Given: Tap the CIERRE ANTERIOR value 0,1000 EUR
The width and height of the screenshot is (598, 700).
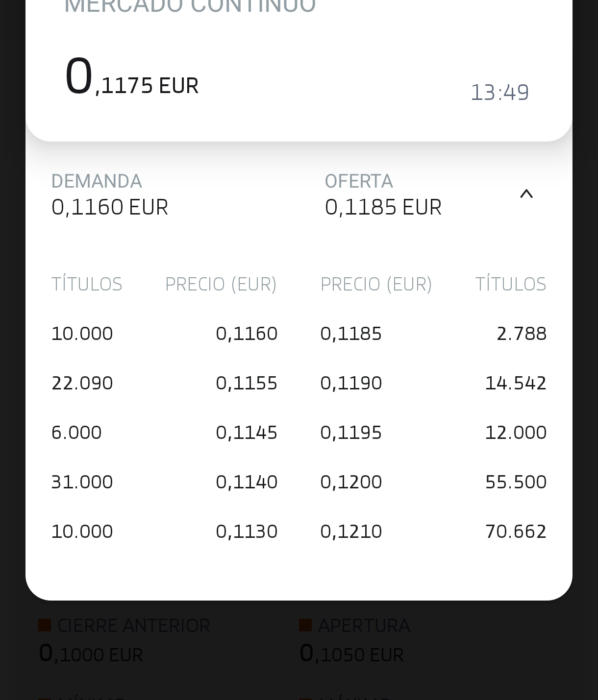Looking at the screenshot, I should (x=91, y=654).
